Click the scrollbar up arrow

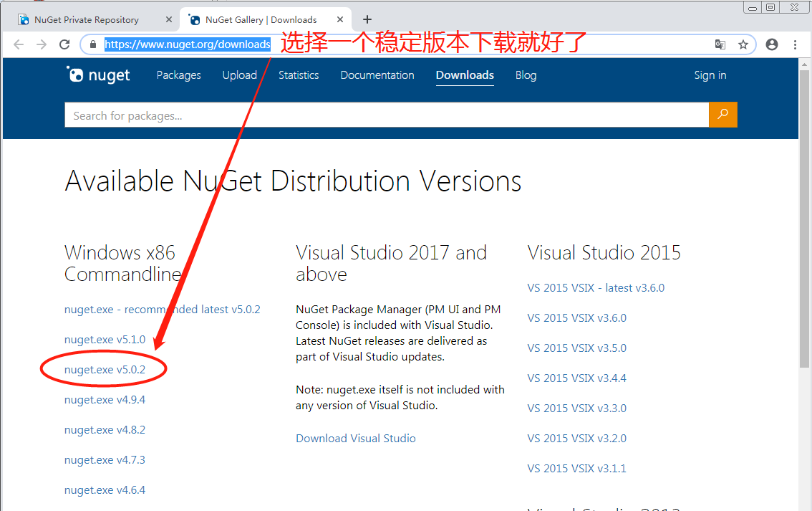coord(804,65)
